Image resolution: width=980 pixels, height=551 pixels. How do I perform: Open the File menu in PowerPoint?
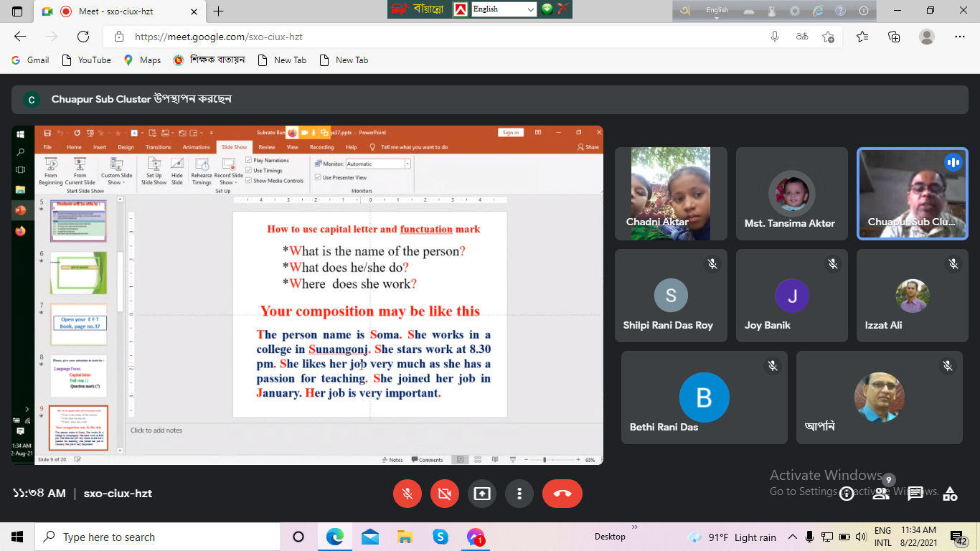point(47,147)
